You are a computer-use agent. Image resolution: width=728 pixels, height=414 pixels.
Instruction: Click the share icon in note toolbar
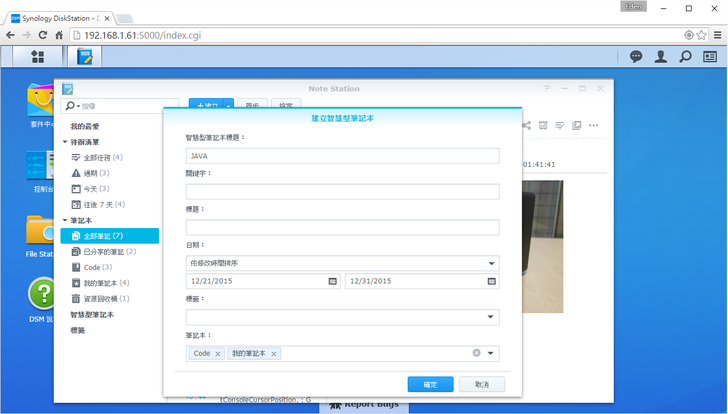click(526, 125)
